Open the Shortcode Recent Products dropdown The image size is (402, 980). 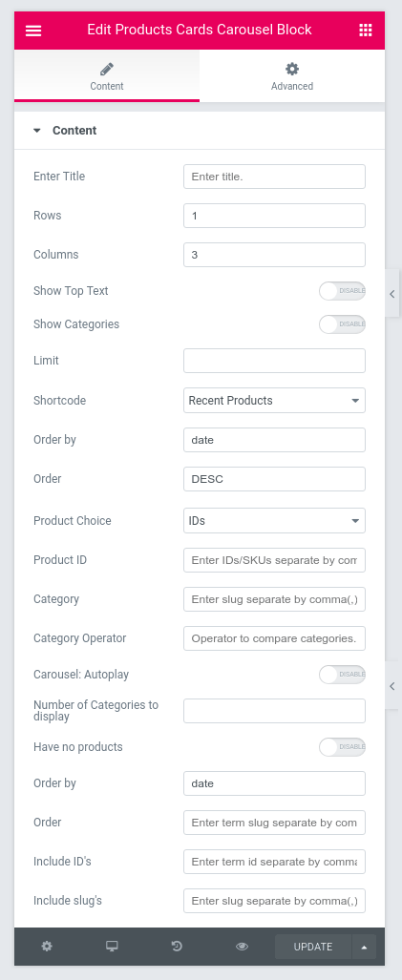click(x=274, y=400)
